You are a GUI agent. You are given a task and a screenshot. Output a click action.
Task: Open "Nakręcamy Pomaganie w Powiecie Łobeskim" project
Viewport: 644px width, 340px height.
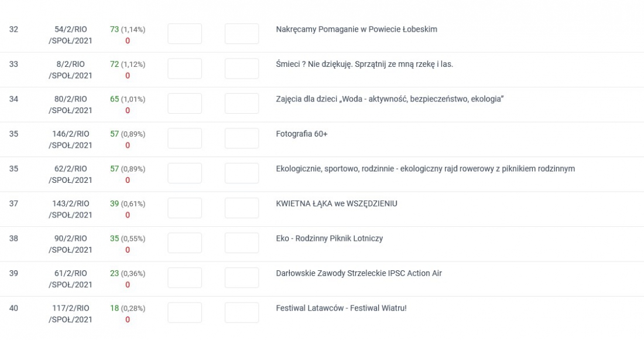click(x=356, y=29)
